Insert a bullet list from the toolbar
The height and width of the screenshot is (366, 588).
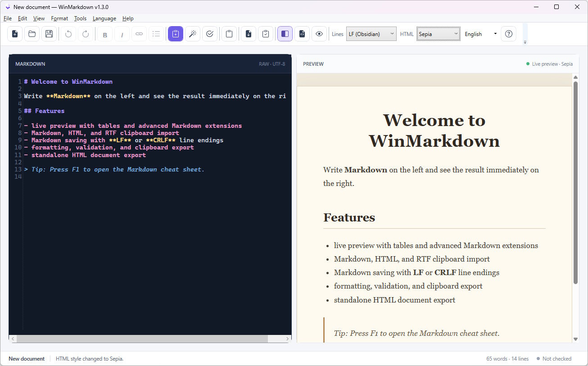tap(156, 34)
